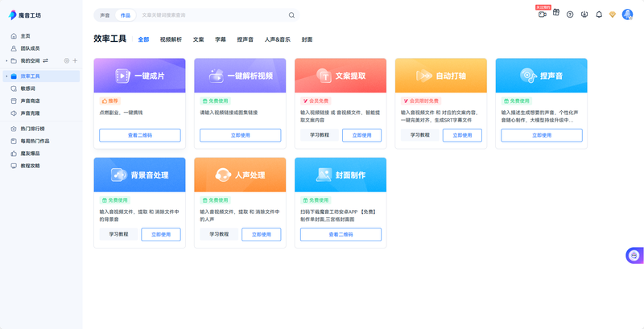Viewport: 644px width, 329px height.
Task: Click the 团队成员 person icon
Action: coord(14,48)
